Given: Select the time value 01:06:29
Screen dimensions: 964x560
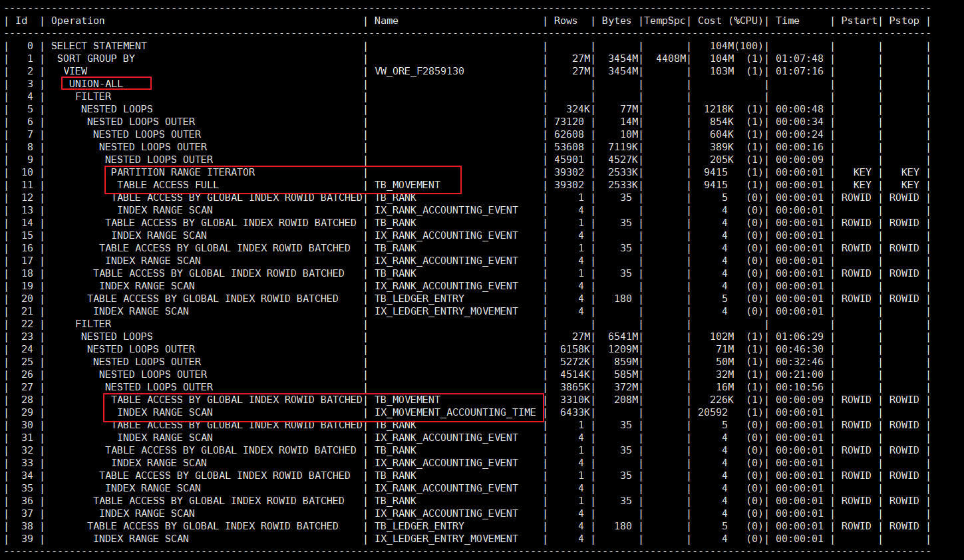Looking at the screenshot, I should [800, 337].
